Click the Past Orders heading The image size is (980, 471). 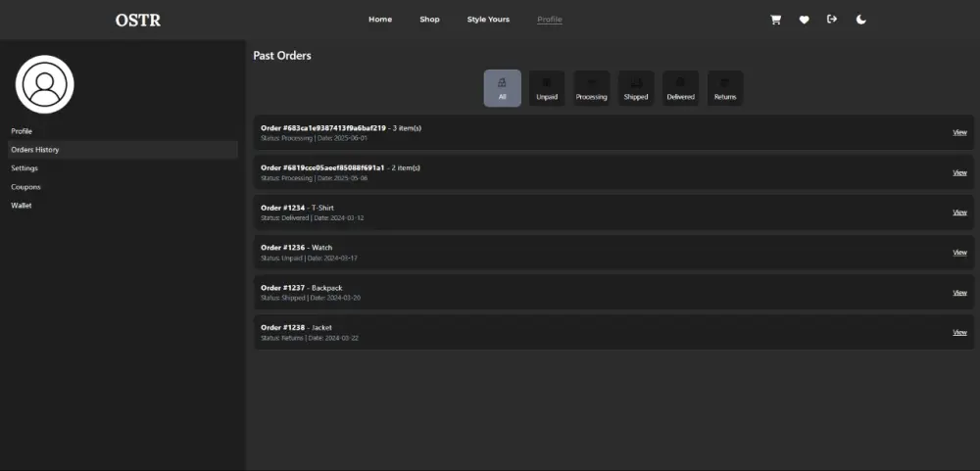click(282, 56)
